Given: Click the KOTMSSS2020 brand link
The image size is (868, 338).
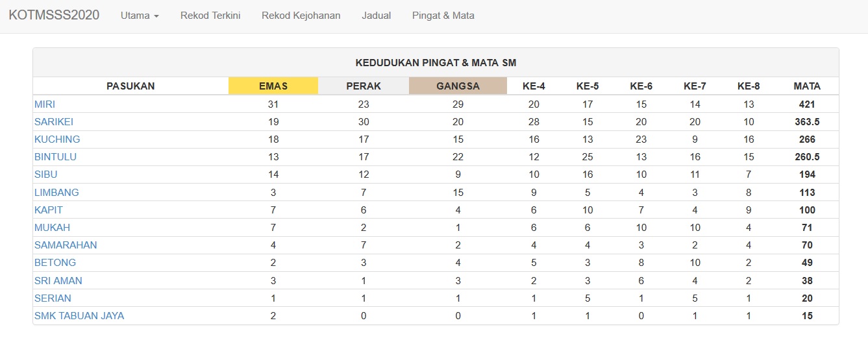Looking at the screenshot, I should pos(54,16).
